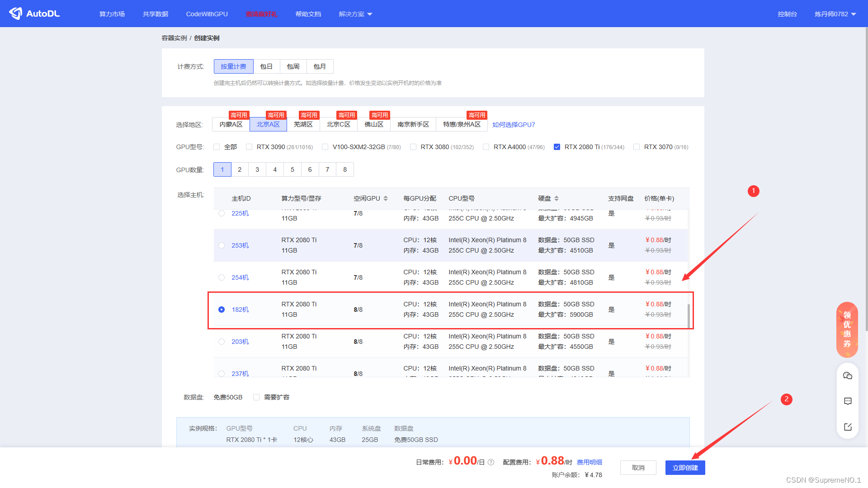Click the 主机ID column header
The width and height of the screenshot is (868, 488).
[x=241, y=198]
